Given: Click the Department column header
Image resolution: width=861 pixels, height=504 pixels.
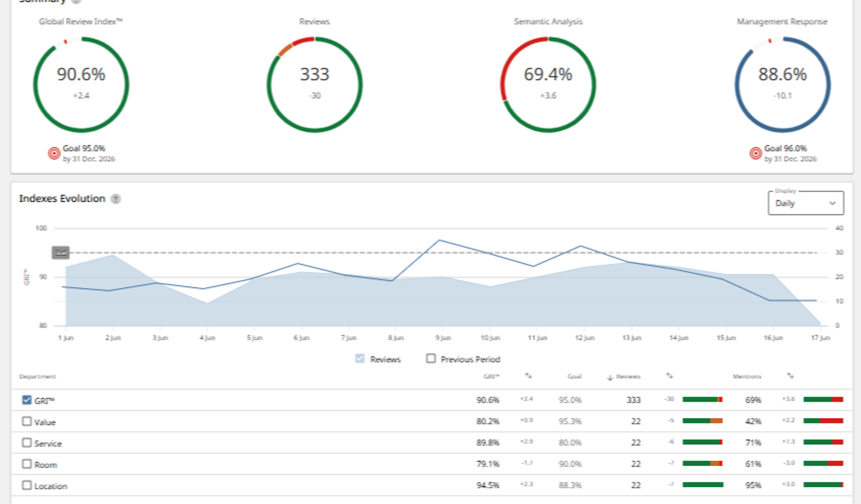Looking at the screenshot, I should click(x=38, y=377).
